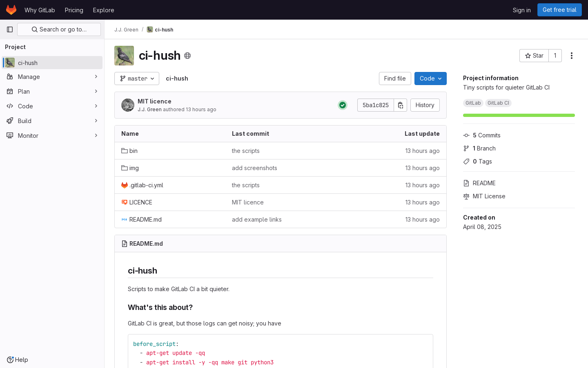Click the GitLab CI topic badge
Image resolution: width=588 pixels, height=368 pixels.
point(498,103)
